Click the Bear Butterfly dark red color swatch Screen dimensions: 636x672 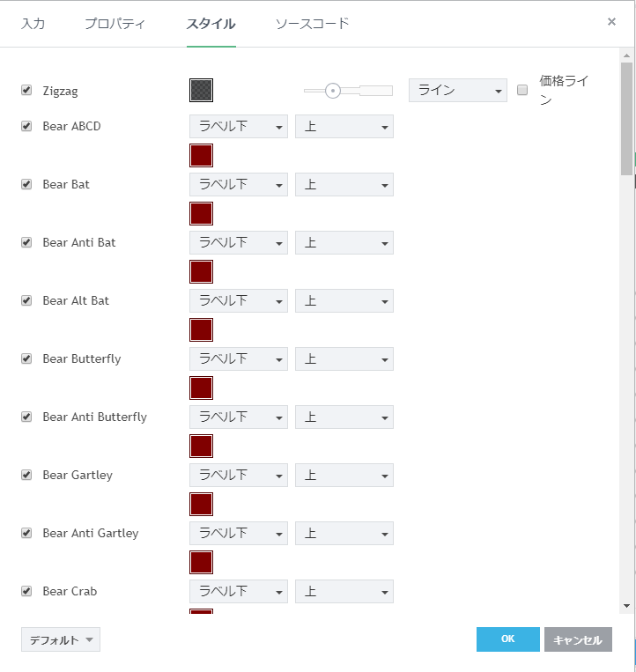pos(201,388)
